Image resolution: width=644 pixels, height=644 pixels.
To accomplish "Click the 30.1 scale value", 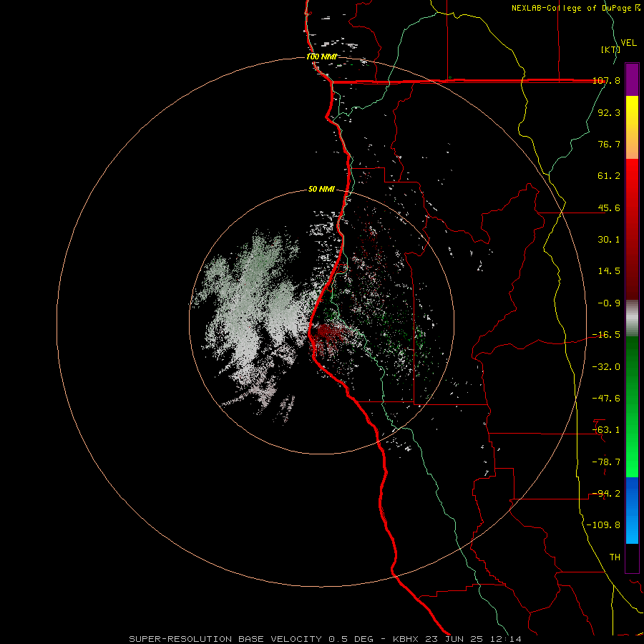I will click(x=609, y=240).
